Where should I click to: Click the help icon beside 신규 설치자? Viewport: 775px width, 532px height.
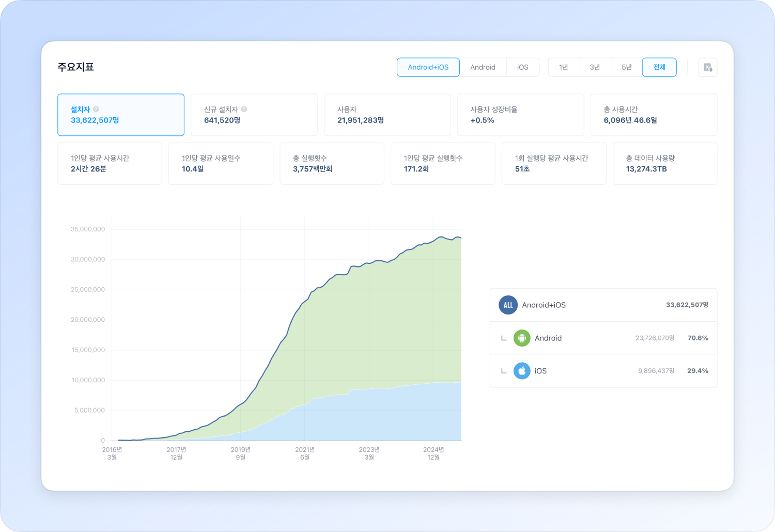pyautogui.click(x=244, y=109)
